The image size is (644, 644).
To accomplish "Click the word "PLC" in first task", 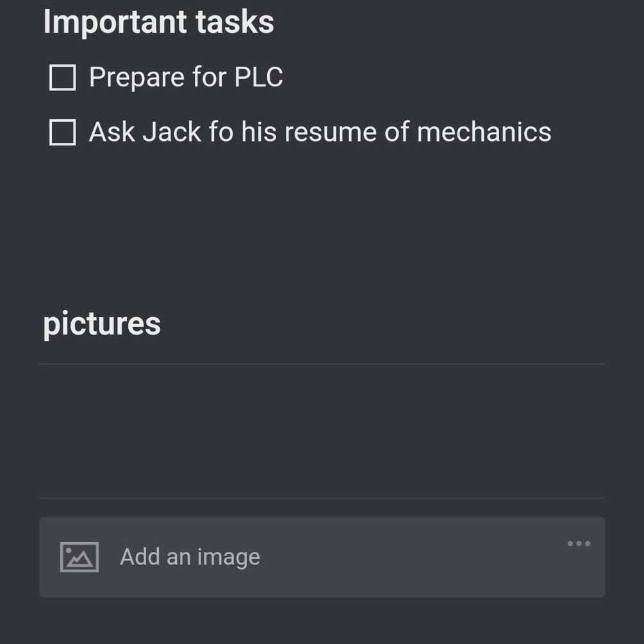I will click(258, 78).
